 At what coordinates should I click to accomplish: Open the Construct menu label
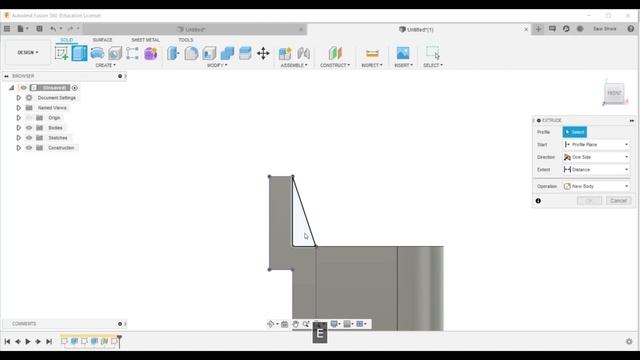pyautogui.click(x=335, y=65)
